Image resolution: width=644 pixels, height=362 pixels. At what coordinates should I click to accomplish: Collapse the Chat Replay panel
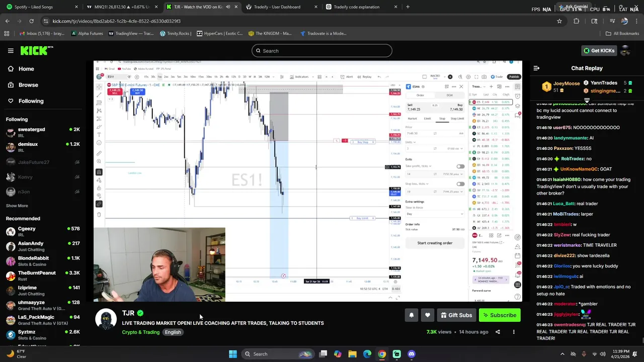tap(536, 68)
